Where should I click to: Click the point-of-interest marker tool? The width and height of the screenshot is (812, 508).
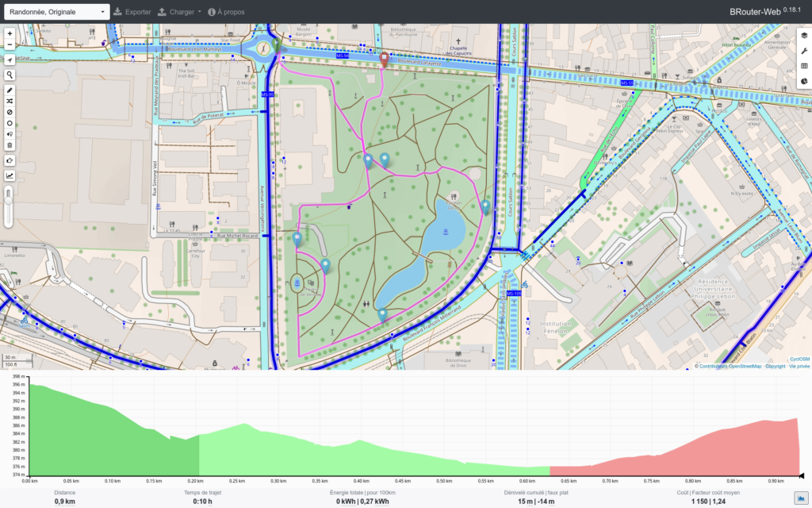point(10,134)
